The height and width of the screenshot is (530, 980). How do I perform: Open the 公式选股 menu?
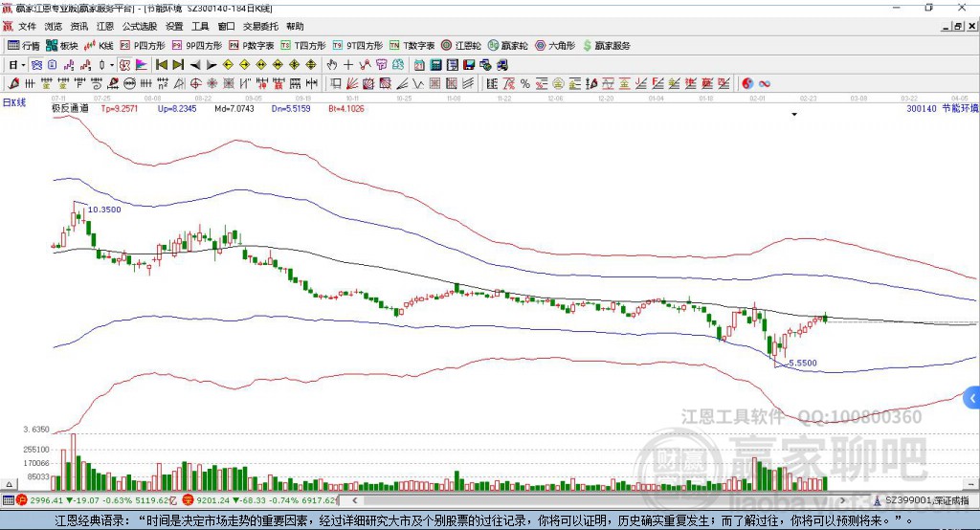click(x=140, y=26)
